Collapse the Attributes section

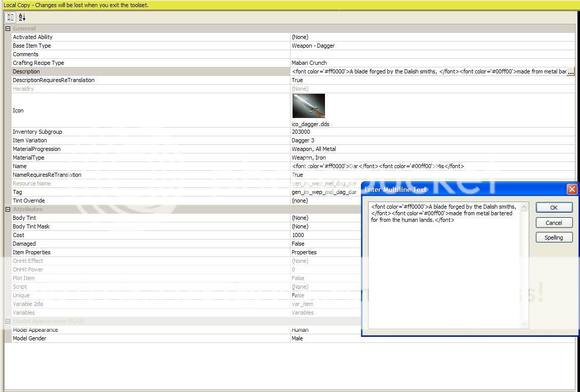tap(8, 209)
